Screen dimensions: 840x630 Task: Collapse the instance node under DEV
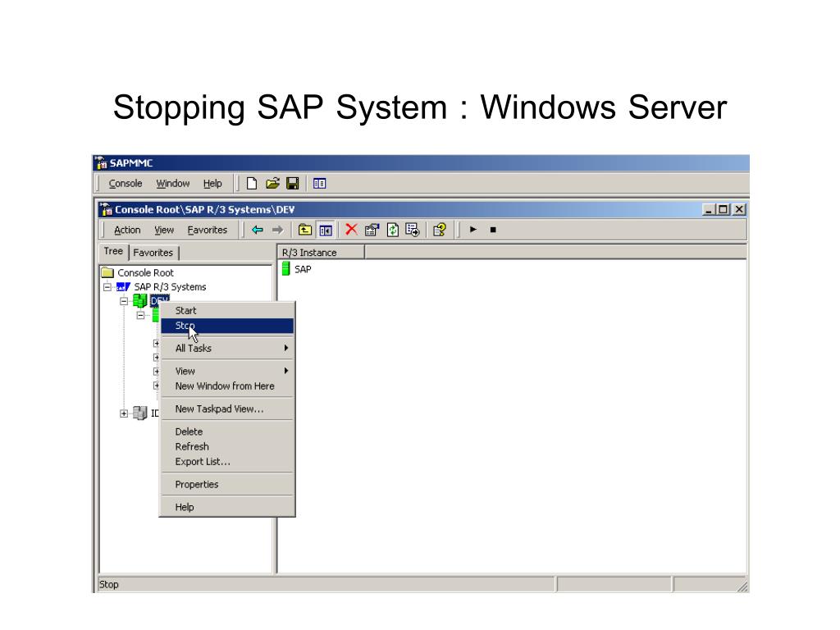point(140,315)
